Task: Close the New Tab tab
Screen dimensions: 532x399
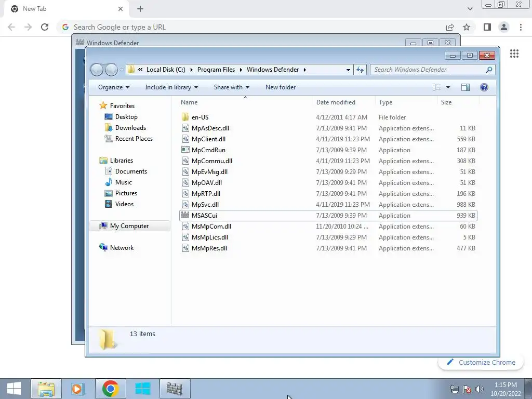Action: [x=121, y=9]
